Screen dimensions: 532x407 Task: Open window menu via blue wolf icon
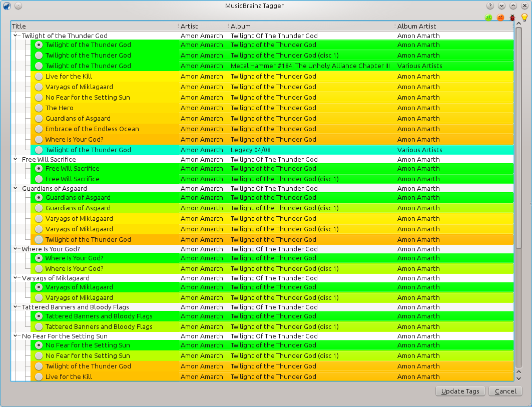pyautogui.click(x=7, y=6)
